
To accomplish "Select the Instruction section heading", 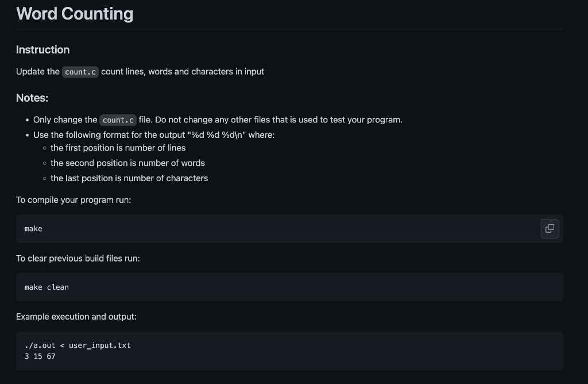I will tap(42, 49).
